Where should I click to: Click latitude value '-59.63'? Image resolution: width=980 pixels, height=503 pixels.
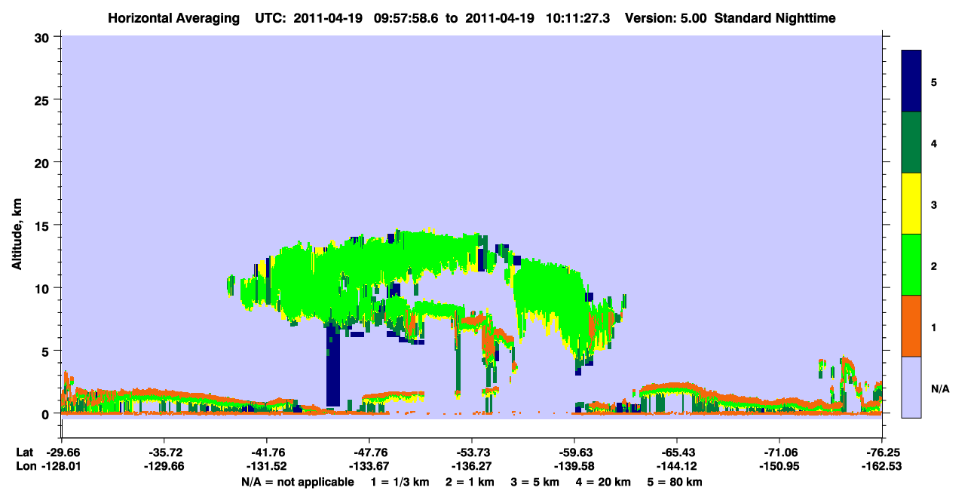[x=574, y=452]
